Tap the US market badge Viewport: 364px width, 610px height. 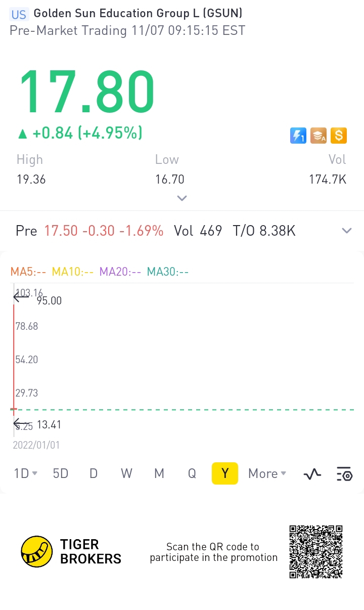click(19, 14)
